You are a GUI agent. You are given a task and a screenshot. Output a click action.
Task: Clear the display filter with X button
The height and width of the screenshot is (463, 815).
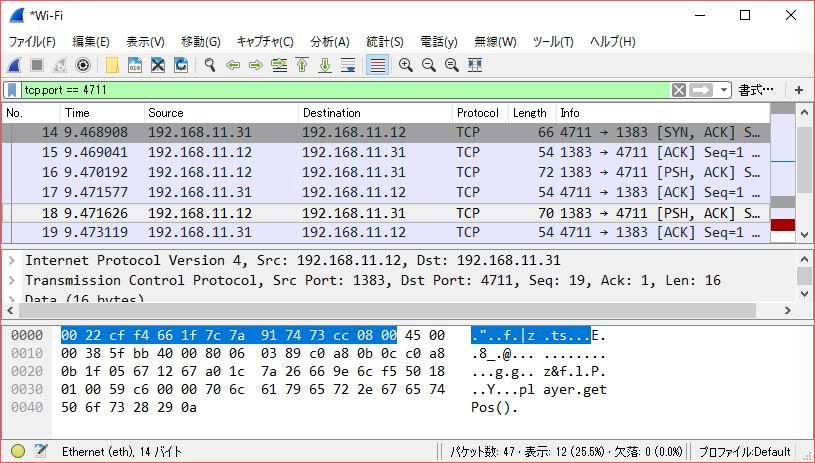click(679, 90)
